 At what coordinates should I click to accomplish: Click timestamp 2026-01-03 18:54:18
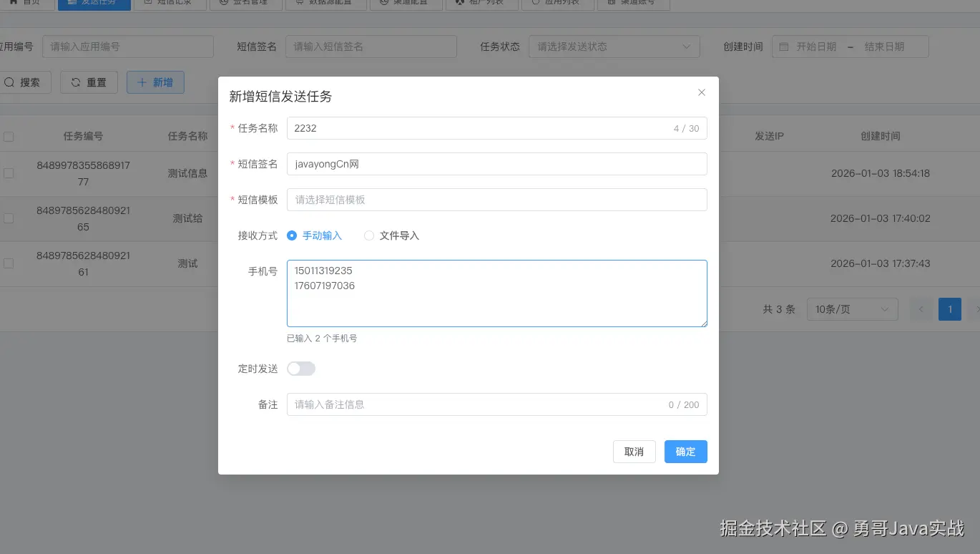(x=881, y=173)
